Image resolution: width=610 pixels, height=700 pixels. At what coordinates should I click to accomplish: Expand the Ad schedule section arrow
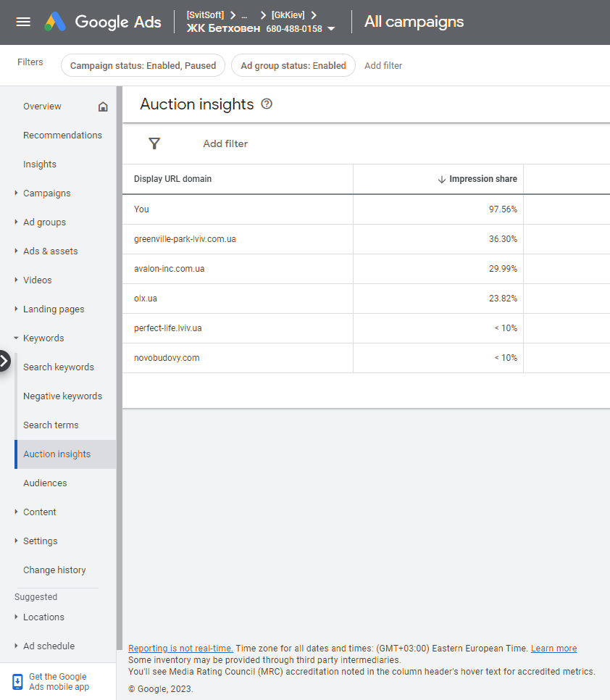pyautogui.click(x=16, y=646)
